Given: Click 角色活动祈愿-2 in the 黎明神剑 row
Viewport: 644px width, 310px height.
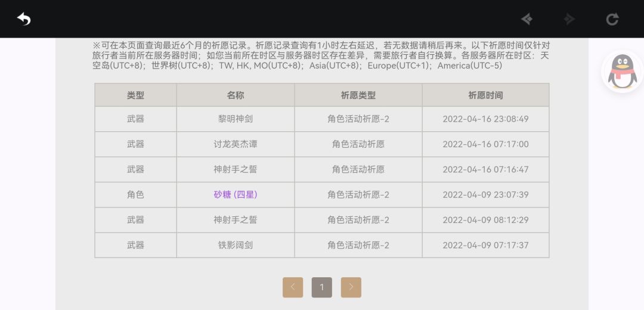Looking at the screenshot, I should (358, 119).
